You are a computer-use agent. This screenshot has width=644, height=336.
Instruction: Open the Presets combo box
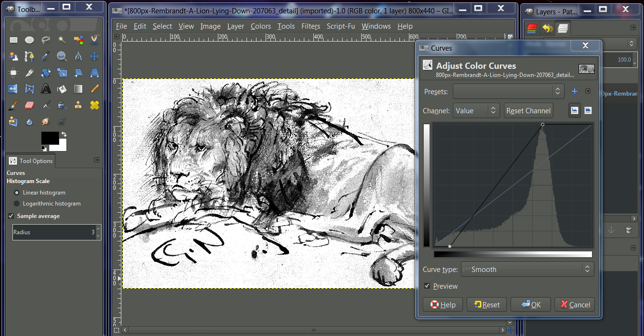pyautogui.click(x=509, y=91)
